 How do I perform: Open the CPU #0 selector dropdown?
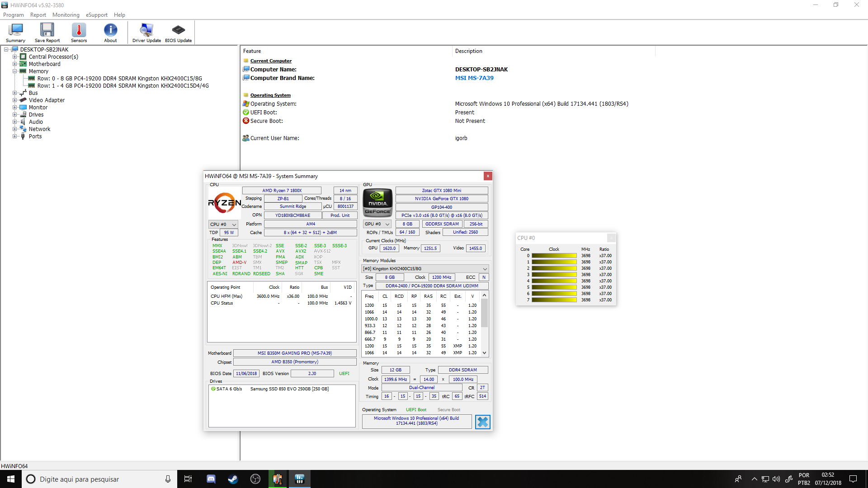coord(223,224)
